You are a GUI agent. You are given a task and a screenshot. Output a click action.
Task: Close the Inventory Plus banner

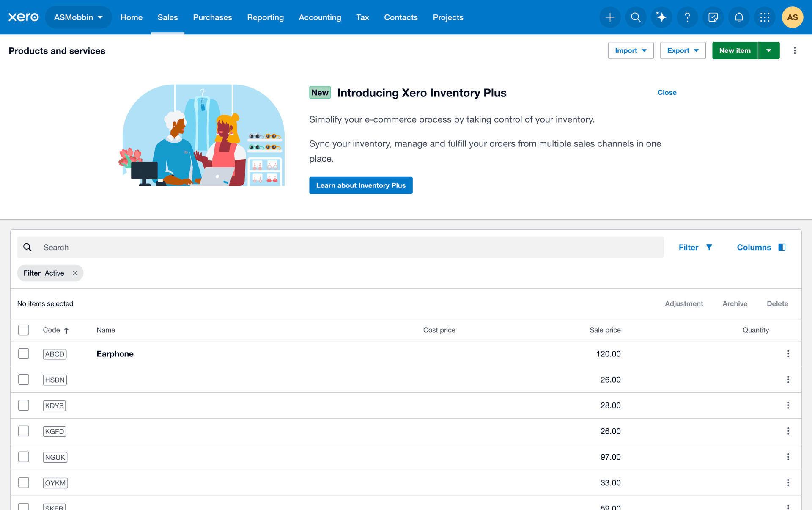pyautogui.click(x=667, y=92)
